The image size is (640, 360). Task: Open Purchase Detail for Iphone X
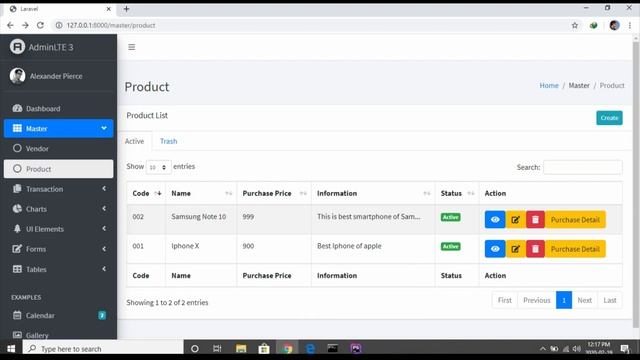575,249
